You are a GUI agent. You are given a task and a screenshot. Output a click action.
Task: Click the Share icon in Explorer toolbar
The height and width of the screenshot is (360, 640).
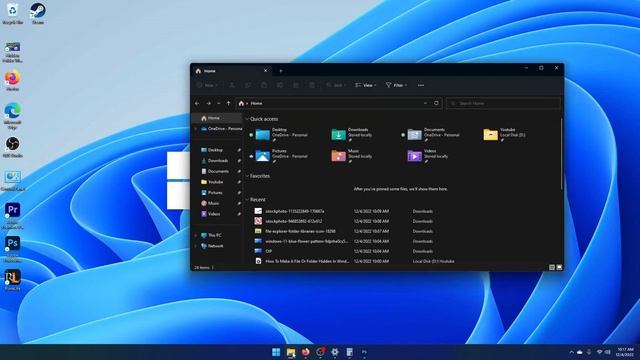click(296, 85)
